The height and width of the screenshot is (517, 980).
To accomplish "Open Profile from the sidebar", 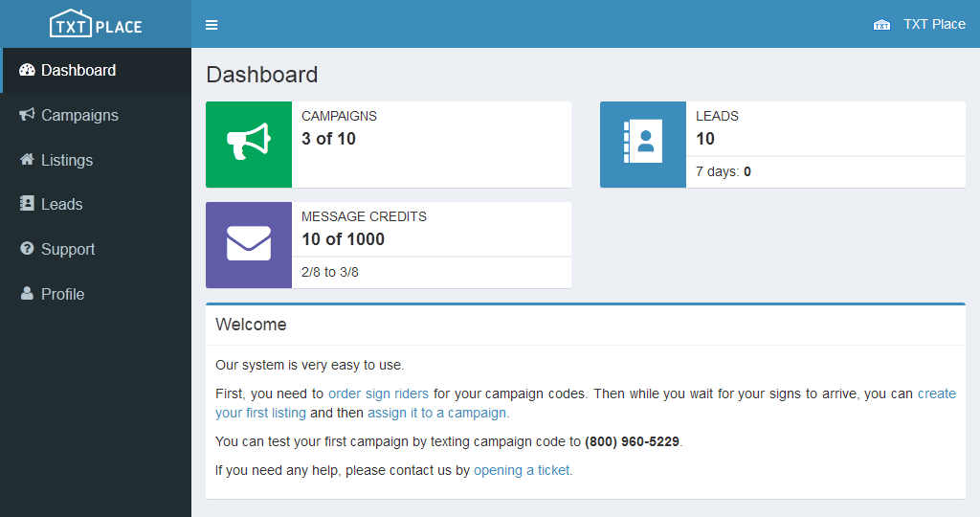I will [x=62, y=294].
